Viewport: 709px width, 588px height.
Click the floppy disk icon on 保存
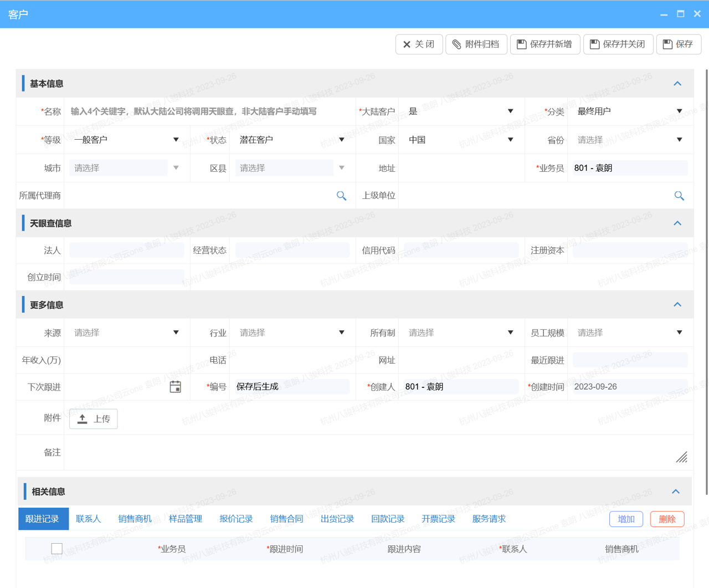tap(669, 44)
